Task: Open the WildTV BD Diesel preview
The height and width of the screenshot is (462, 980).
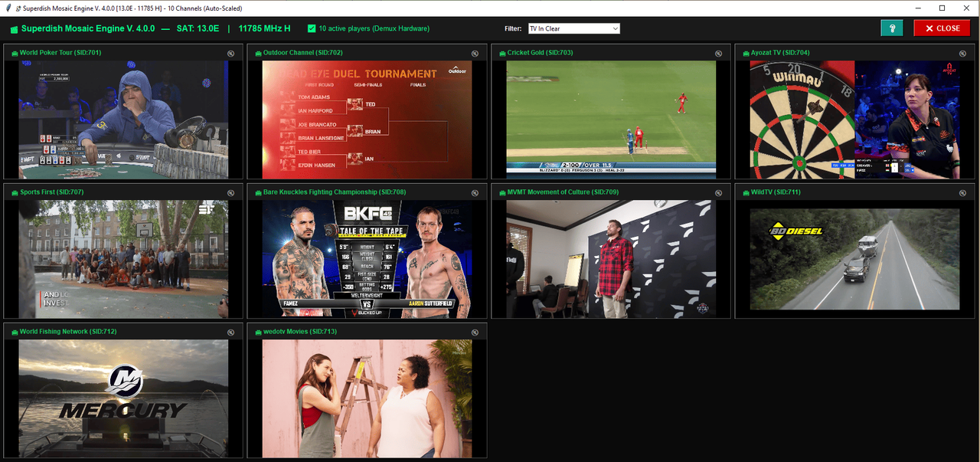Action: tap(854, 260)
